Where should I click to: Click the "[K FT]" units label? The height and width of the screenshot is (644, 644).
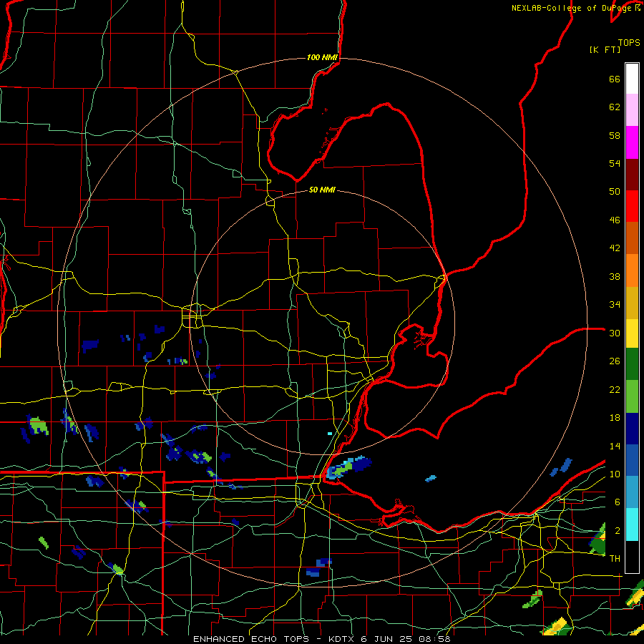605,49
